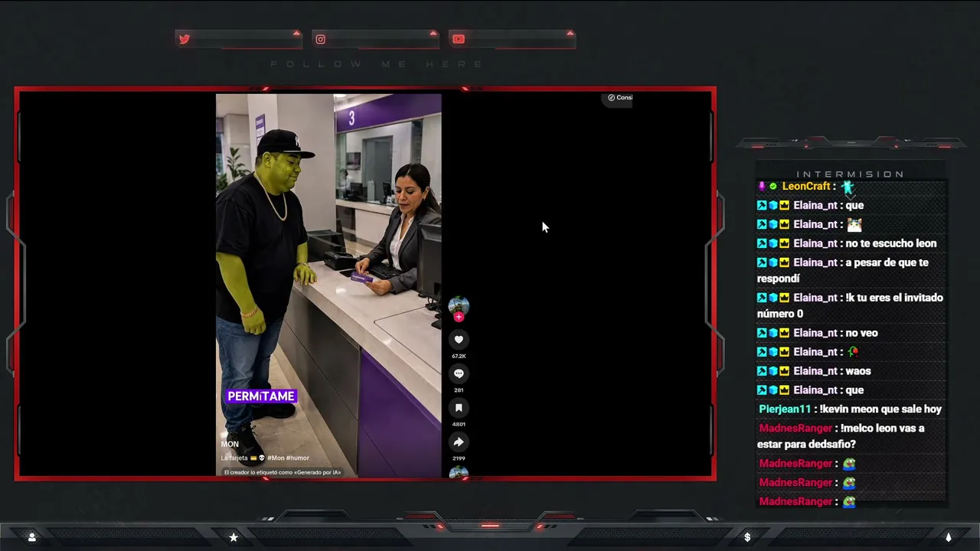Click the rose emote in Elaina_nt's message
The height and width of the screenshot is (551, 980).
pos(853,352)
